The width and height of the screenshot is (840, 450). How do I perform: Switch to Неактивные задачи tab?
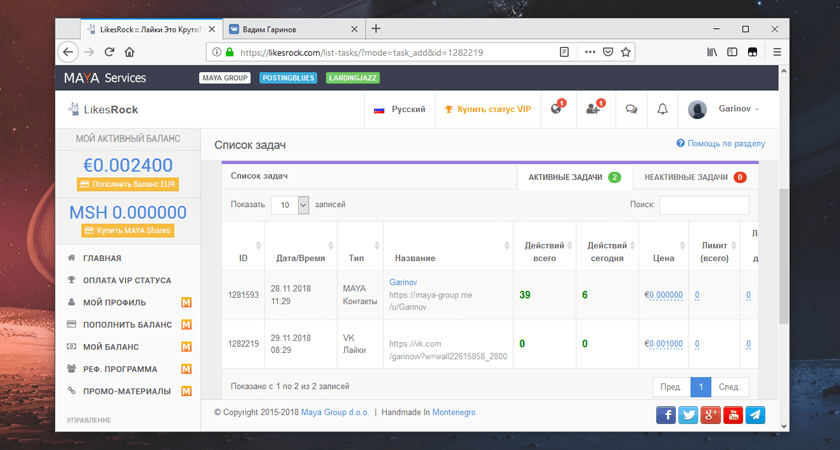[x=695, y=177]
